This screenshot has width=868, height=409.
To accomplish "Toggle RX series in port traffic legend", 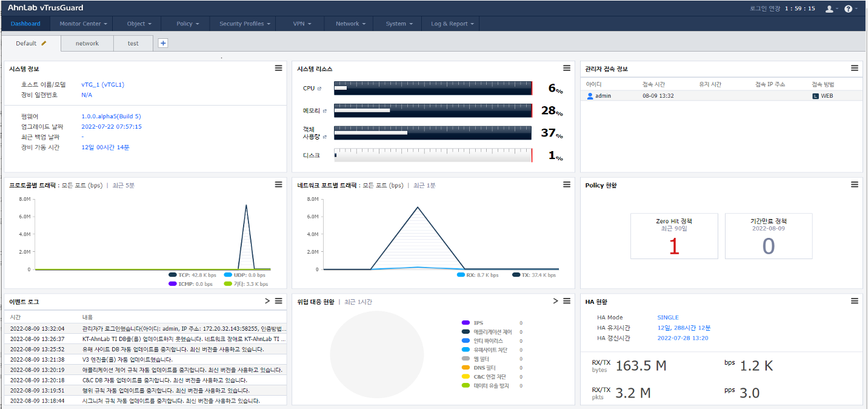I will (x=478, y=275).
